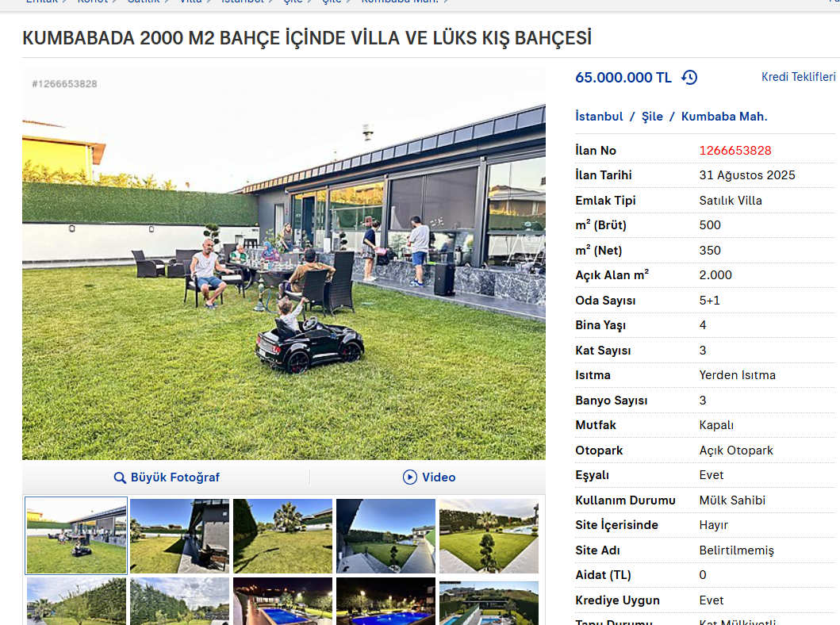Open the Kredi Teklifleri link

pos(798,77)
